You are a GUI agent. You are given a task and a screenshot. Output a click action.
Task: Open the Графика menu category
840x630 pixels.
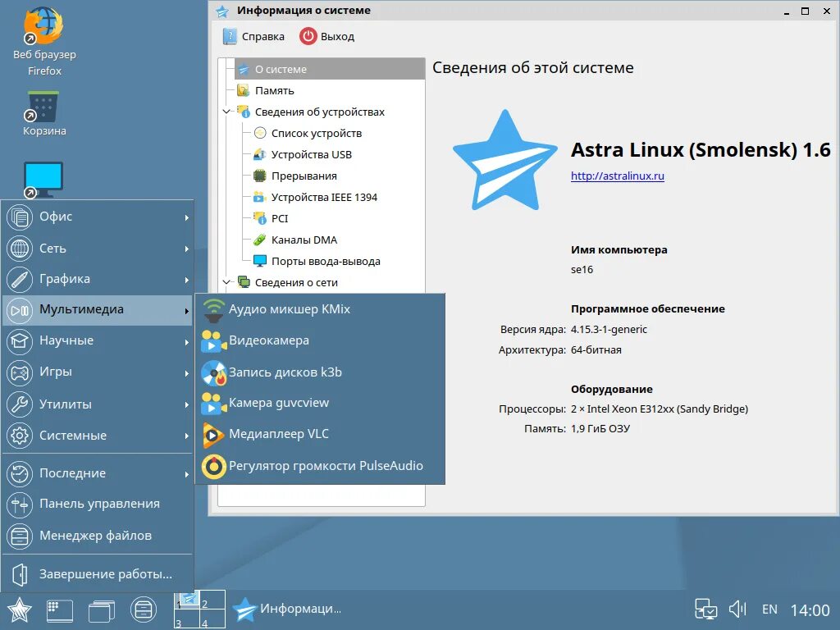(x=98, y=279)
